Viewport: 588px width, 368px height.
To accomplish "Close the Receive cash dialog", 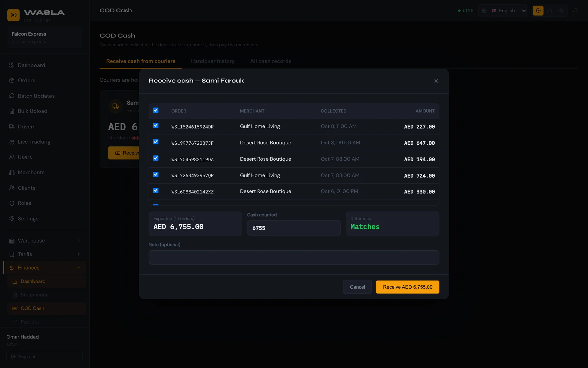I will click(436, 81).
